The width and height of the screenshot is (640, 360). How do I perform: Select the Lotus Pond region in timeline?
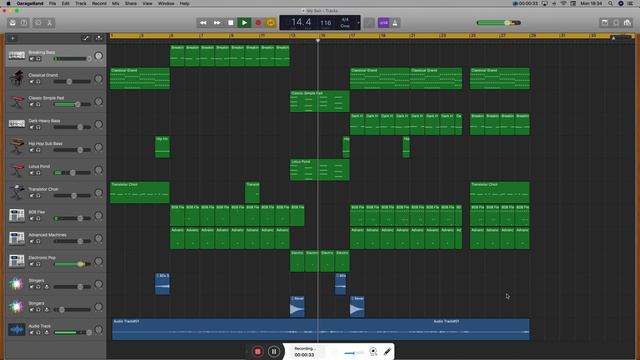pyautogui.click(x=320, y=169)
